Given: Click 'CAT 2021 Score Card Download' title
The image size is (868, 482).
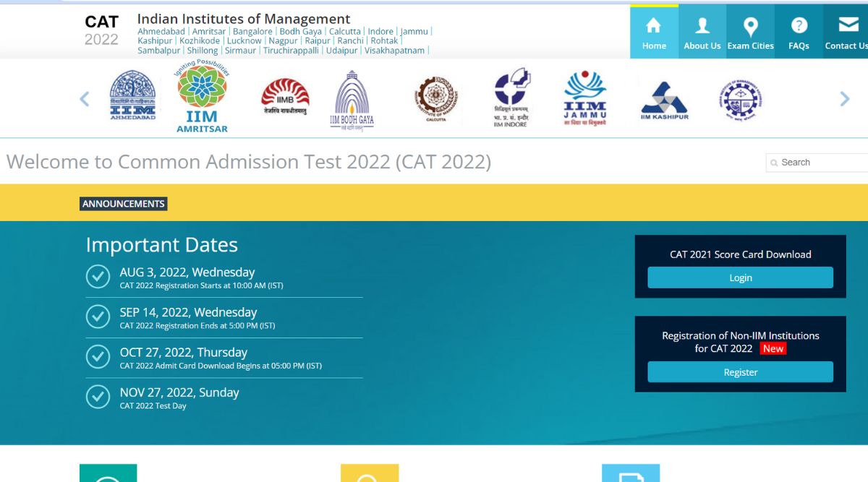Looking at the screenshot, I should point(741,254).
